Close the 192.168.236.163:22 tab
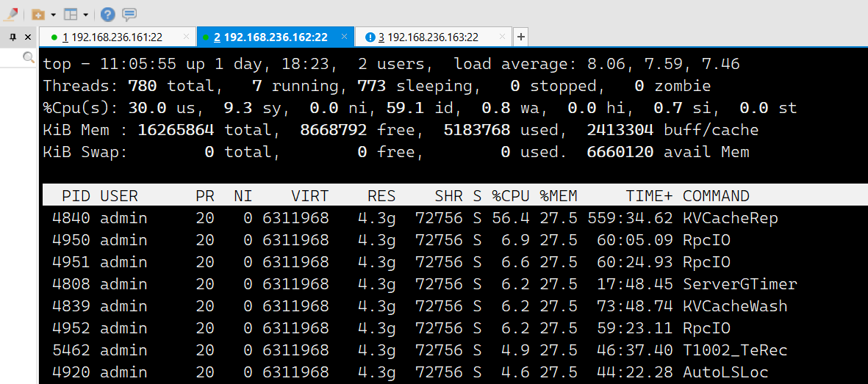868x384 pixels. [x=502, y=37]
